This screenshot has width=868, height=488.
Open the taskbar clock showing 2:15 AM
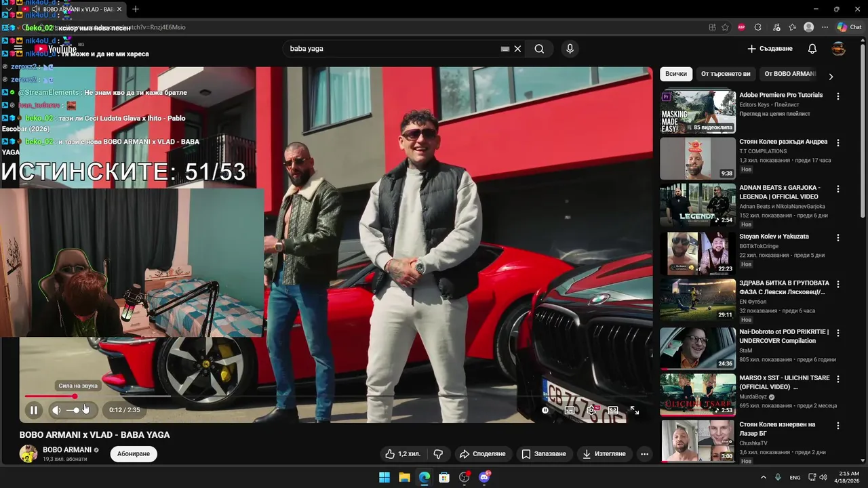[x=848, y=477]
